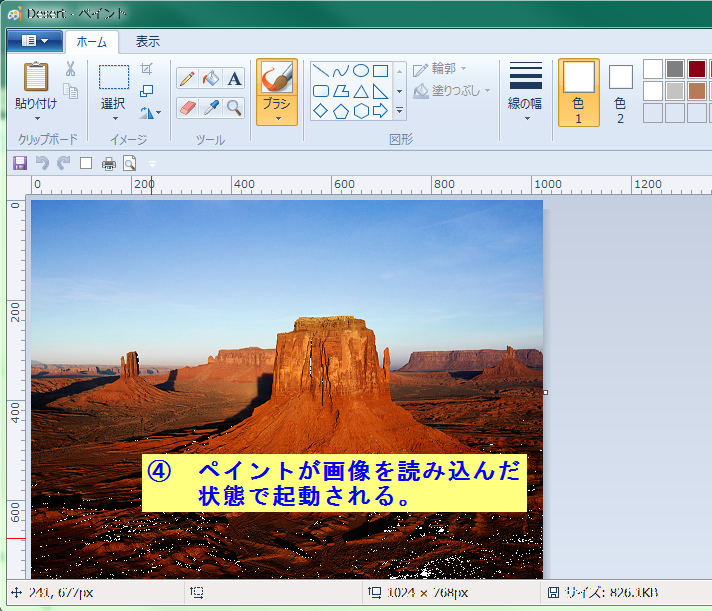The image size is (712, 611).
Task: Select the Pencil tool
Action: tap(187, 79)
